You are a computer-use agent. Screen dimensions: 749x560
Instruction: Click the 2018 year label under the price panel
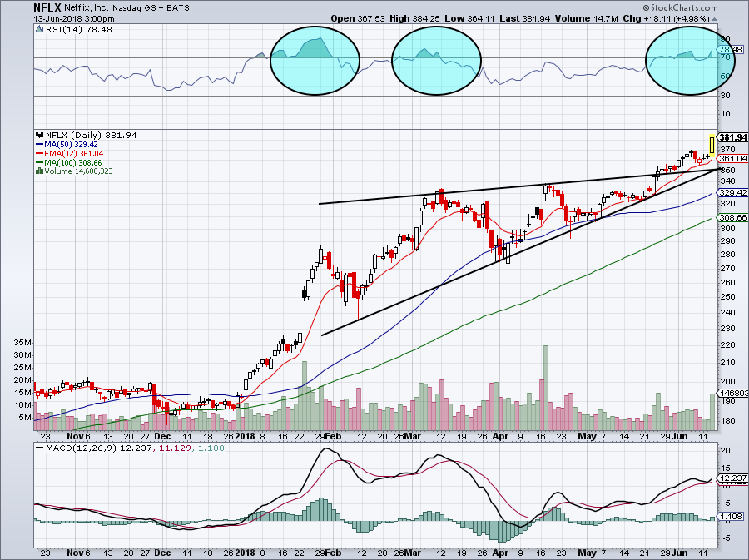tap(246, 436)
